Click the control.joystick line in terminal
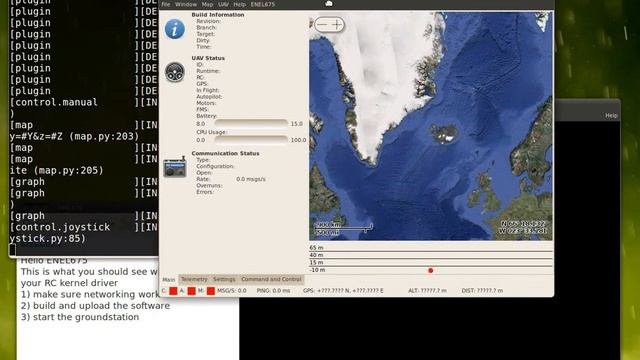Image resolution: width=640 pixels, height=360 pixels. [x=83, y=227]
